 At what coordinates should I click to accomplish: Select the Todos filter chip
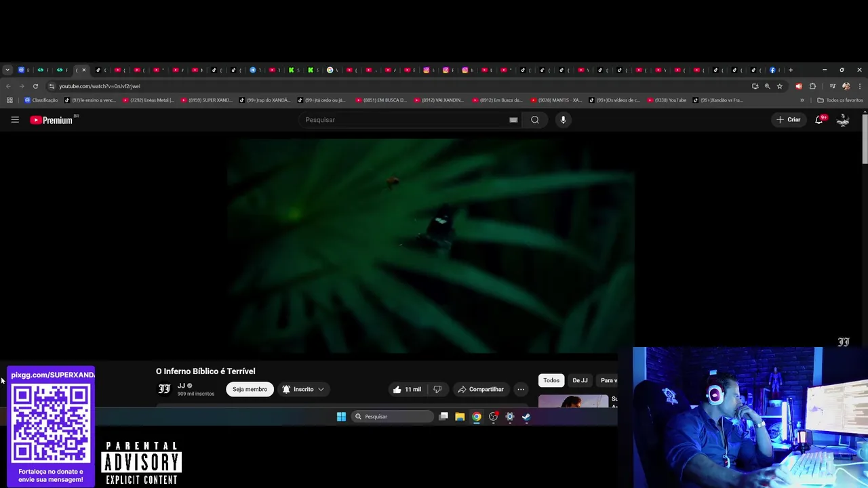[551, 380]
